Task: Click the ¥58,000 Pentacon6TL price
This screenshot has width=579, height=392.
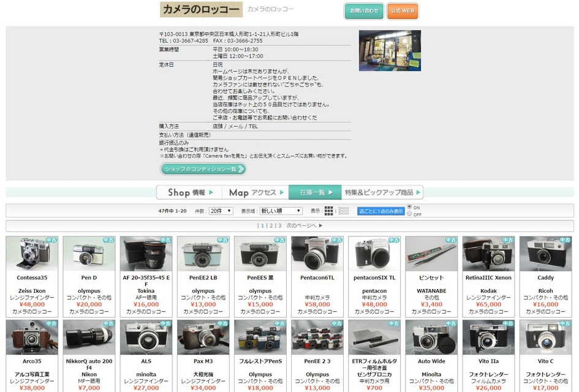Action: [x=317, y=304]
